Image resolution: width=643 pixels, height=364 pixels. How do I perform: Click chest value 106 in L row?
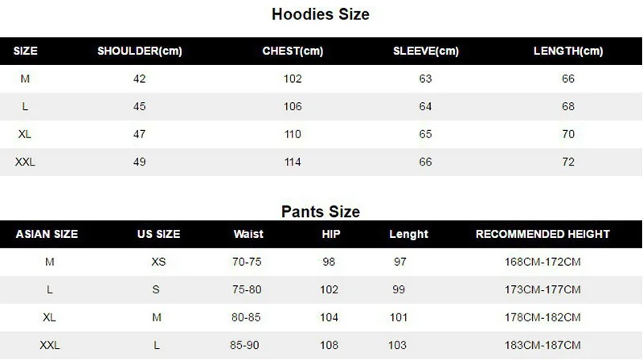tap(293, 107)
